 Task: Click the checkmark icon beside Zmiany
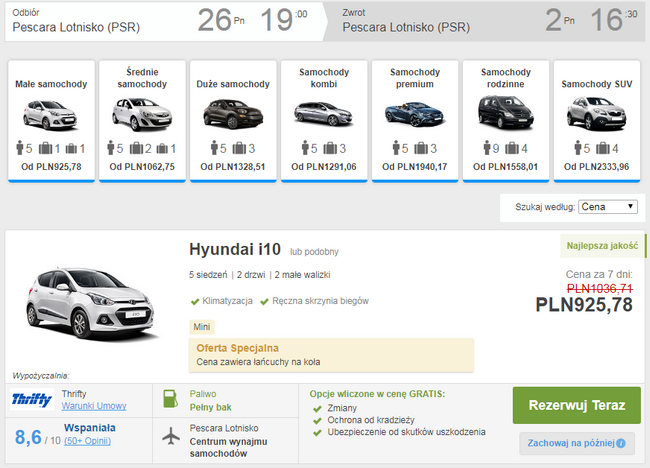tap(318, 409)
